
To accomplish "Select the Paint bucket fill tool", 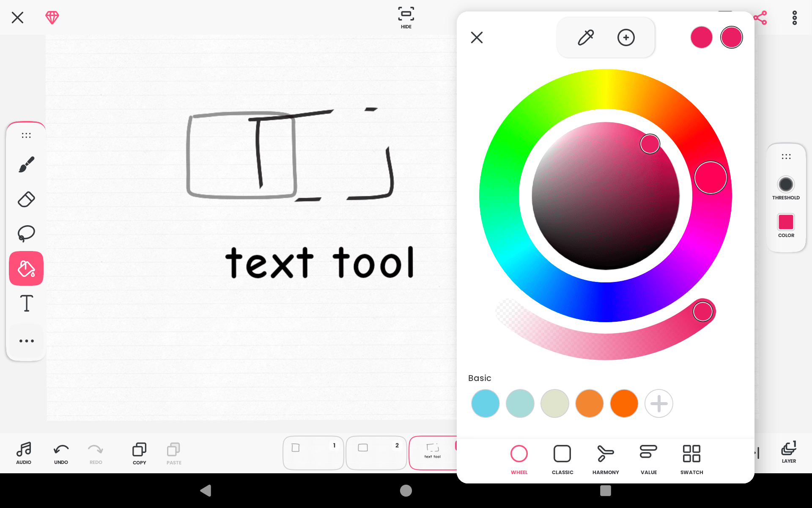I will coord(26,268).
